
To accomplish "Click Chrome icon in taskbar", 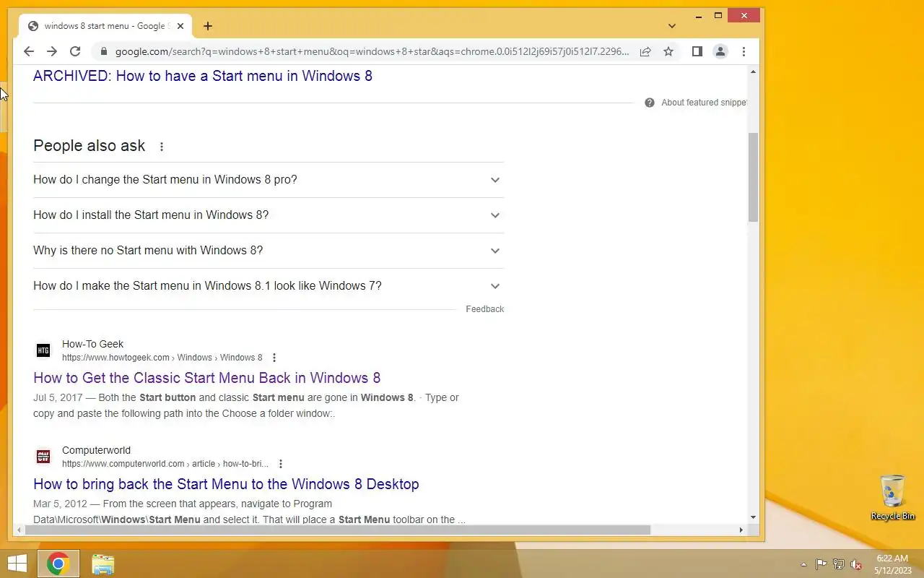I will (58, 564).
